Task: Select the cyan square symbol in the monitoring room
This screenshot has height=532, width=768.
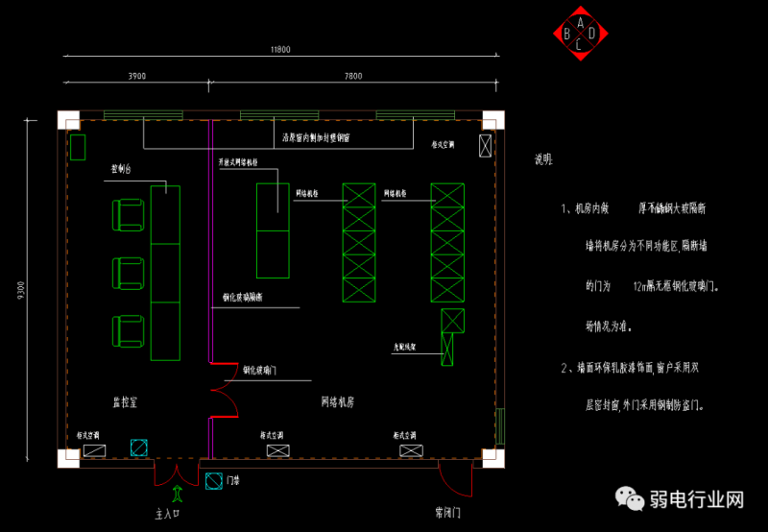Action: [139, 447]
